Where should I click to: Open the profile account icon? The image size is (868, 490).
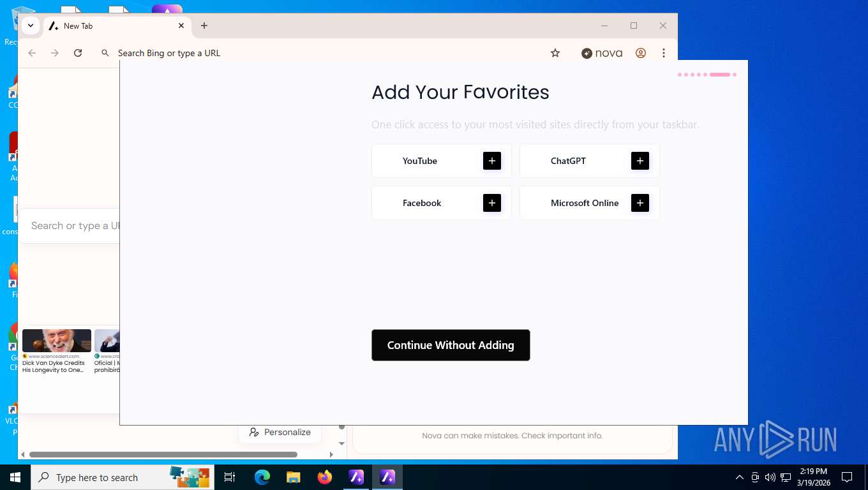pos(641,53)
